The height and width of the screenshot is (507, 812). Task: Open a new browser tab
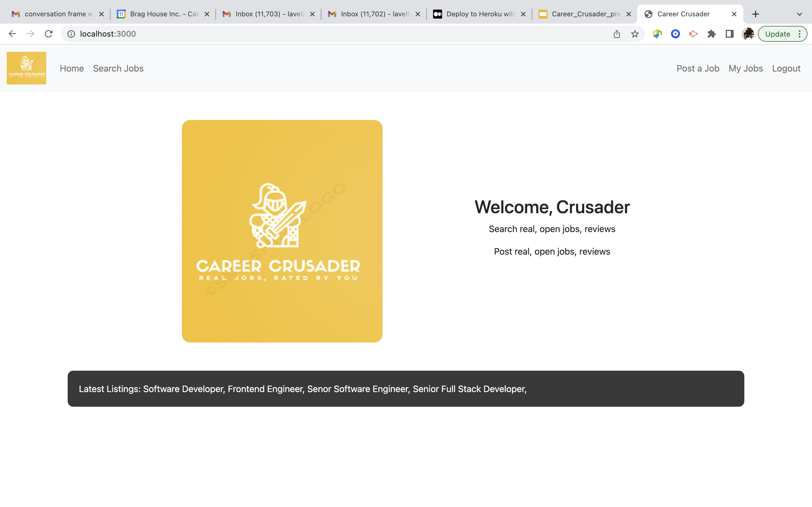tap(755, 14)
